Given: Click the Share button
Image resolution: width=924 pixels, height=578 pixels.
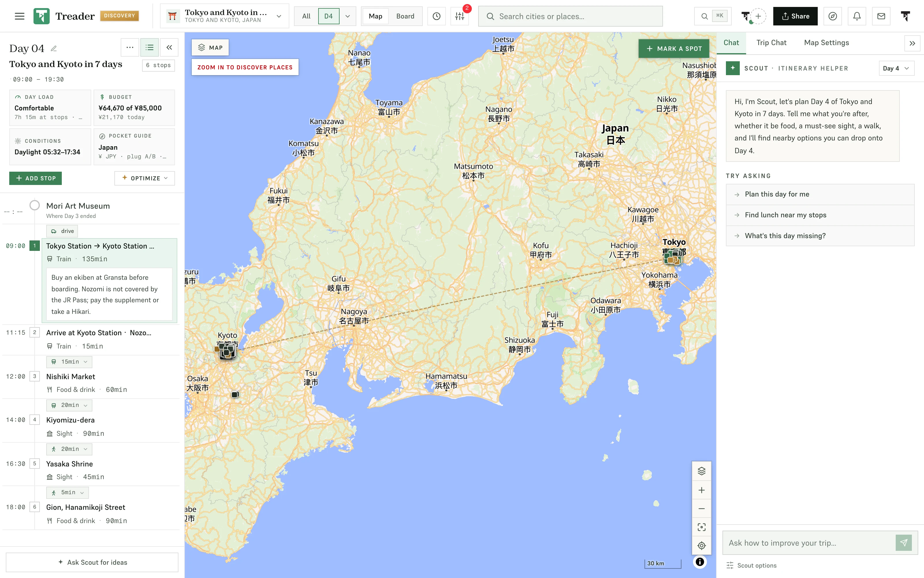Looking at the screenshot, I should tap(795, 16).
